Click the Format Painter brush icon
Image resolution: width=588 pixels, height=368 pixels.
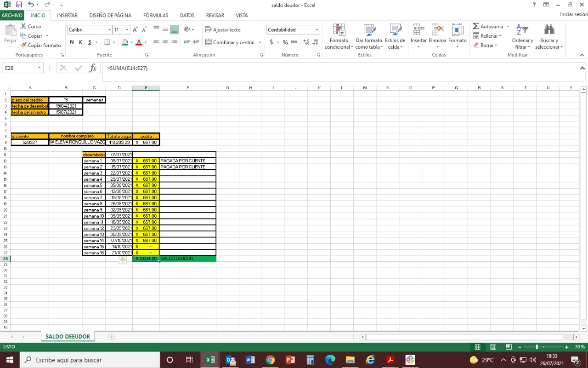point(23,45)
